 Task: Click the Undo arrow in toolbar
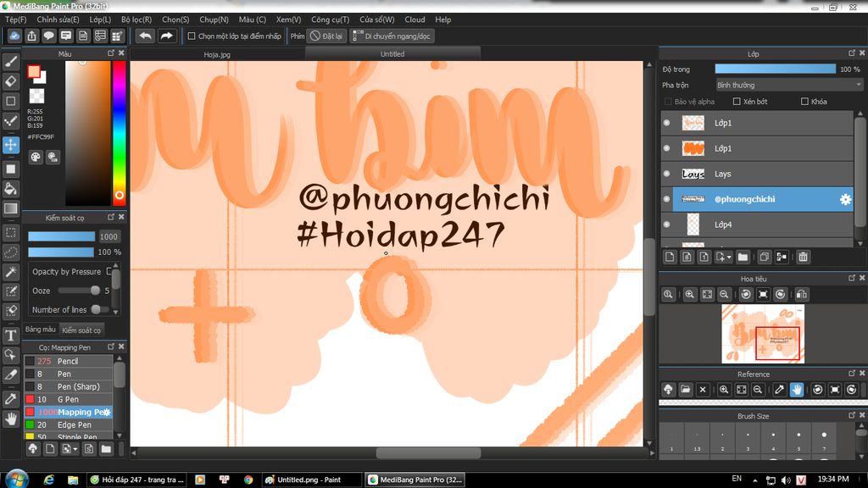[146, 36]
